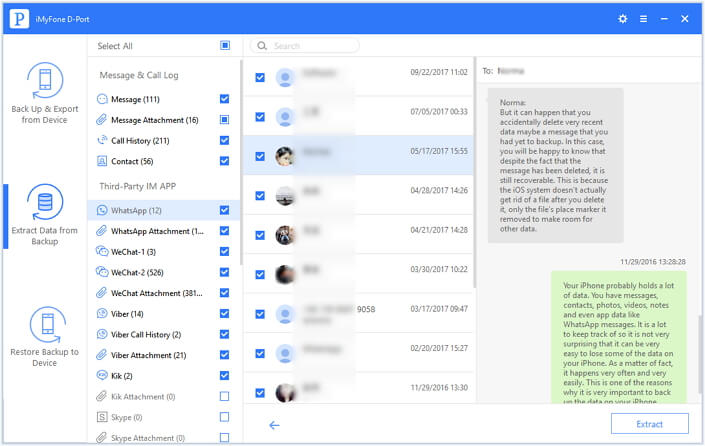Uncheck the WhatsApp (12) checkbox
705x446 pixels.
224,210
